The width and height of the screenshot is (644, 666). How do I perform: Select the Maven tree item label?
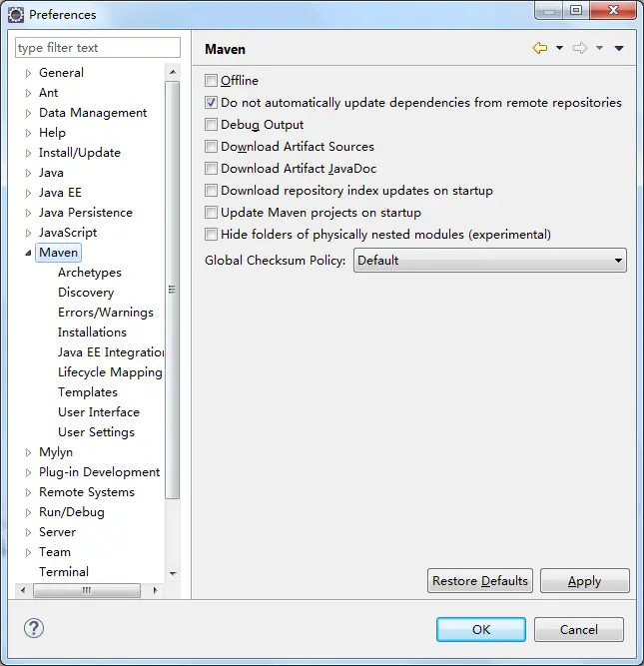point(58,253)
